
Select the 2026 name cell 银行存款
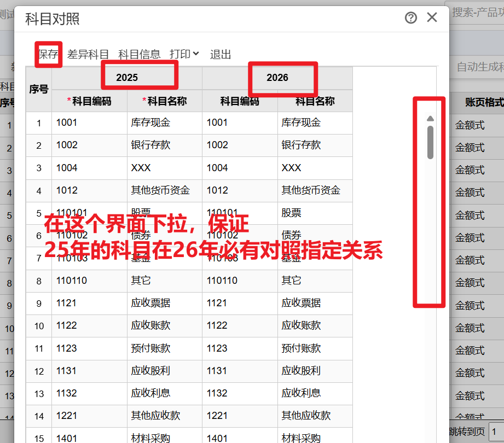point(315,145)
